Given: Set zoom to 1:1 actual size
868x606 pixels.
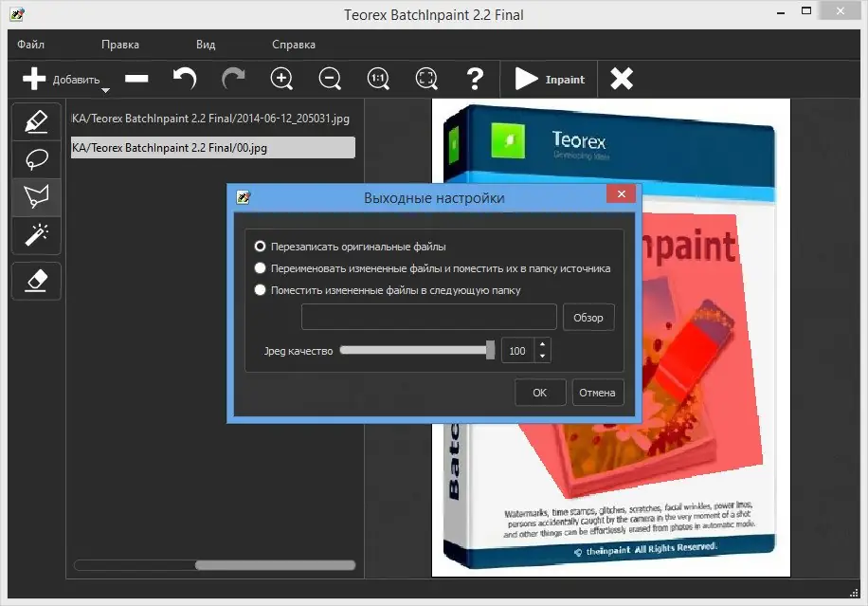Looking at the screenshot, I should pyautogui.click(x=378, y=79).
